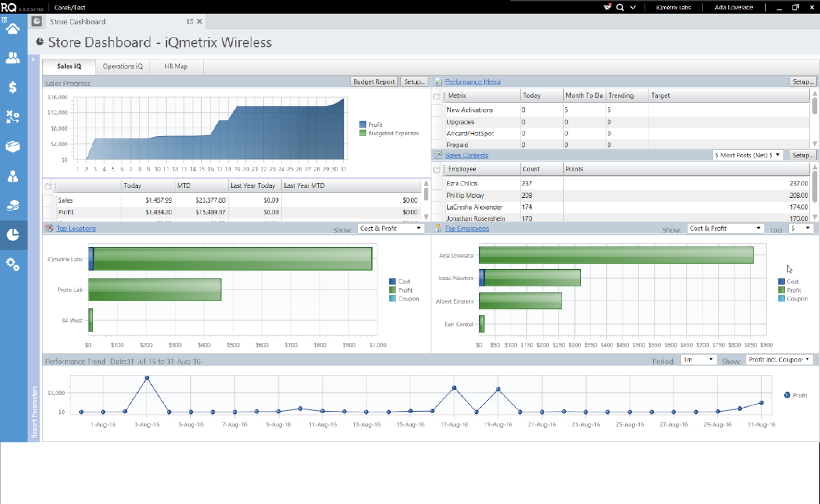This screenshot has height=504, width=820.
Task: Switch to the HR Map tab
Action: [176, 67]
